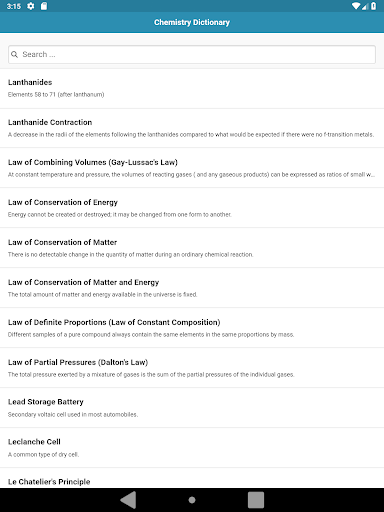Tap the Android home circle button

[192, 500]
